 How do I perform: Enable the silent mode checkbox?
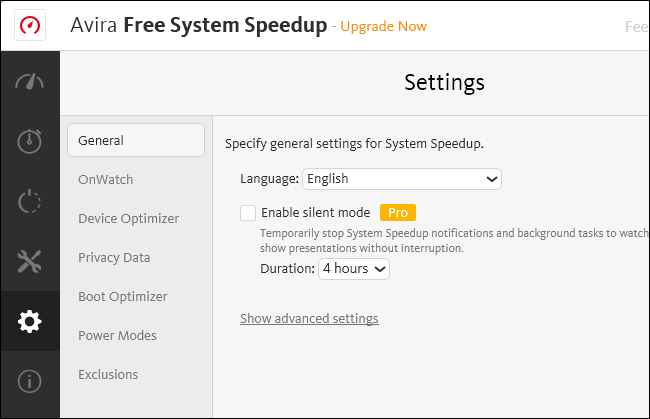(248, 212)
